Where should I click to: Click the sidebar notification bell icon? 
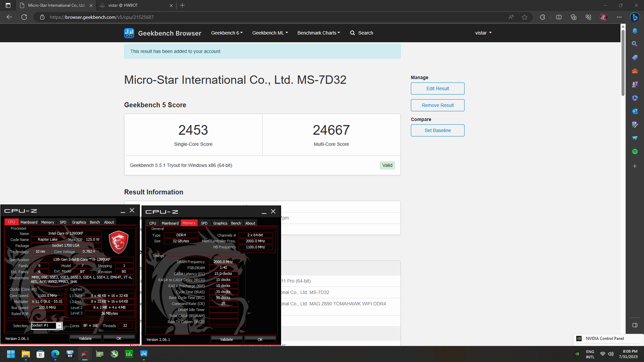[x=635, y=31]
